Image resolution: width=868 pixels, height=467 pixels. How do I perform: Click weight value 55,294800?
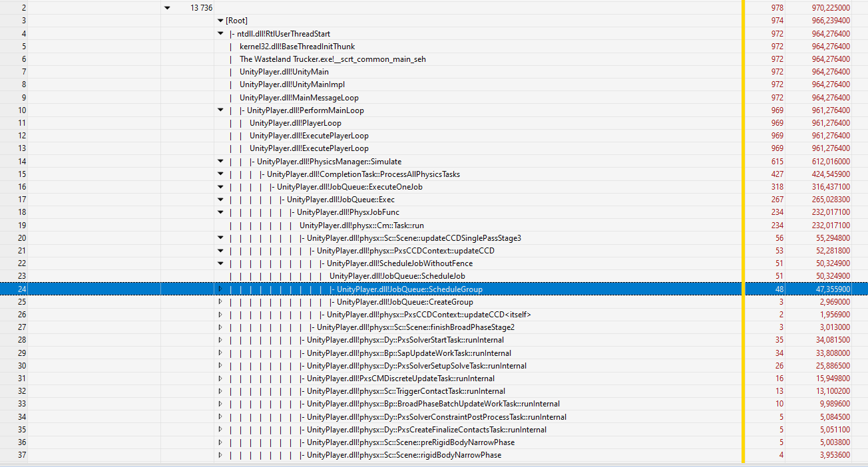pos(832,238)
